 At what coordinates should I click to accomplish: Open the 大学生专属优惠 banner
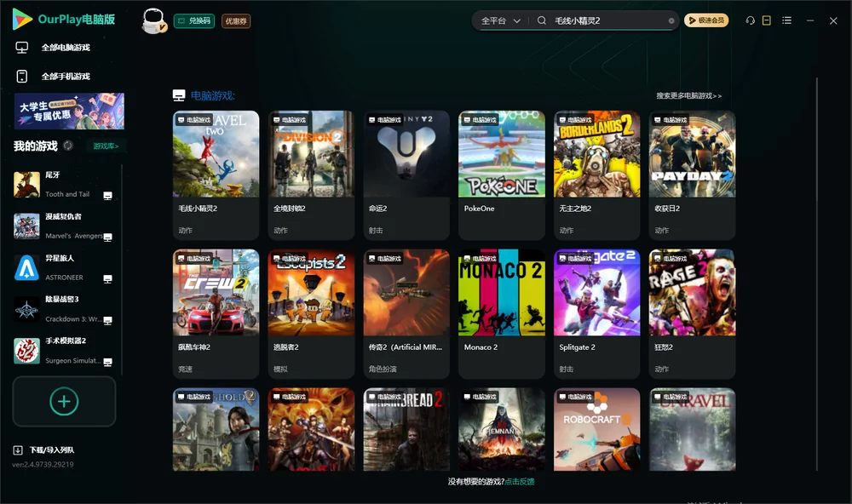(69, 111)
